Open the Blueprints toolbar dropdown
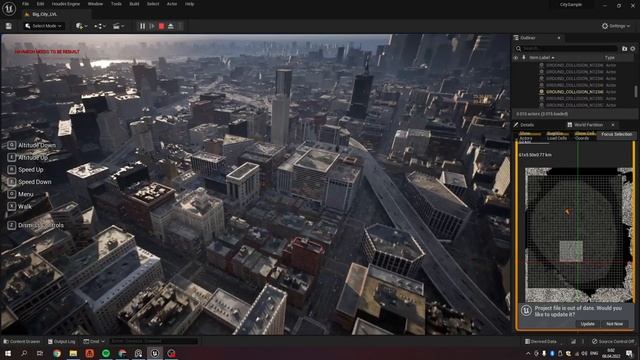The image size is (640, 360). (100, 26)
